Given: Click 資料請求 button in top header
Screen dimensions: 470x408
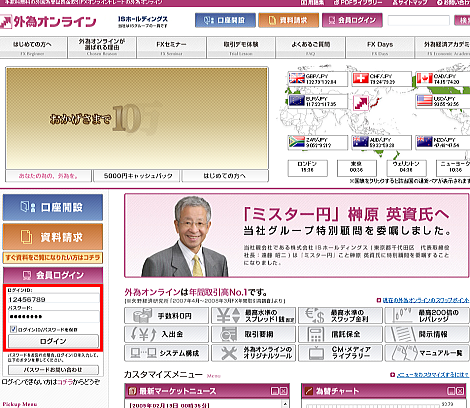Looking at the screenshot, I should tap(289, 20).
